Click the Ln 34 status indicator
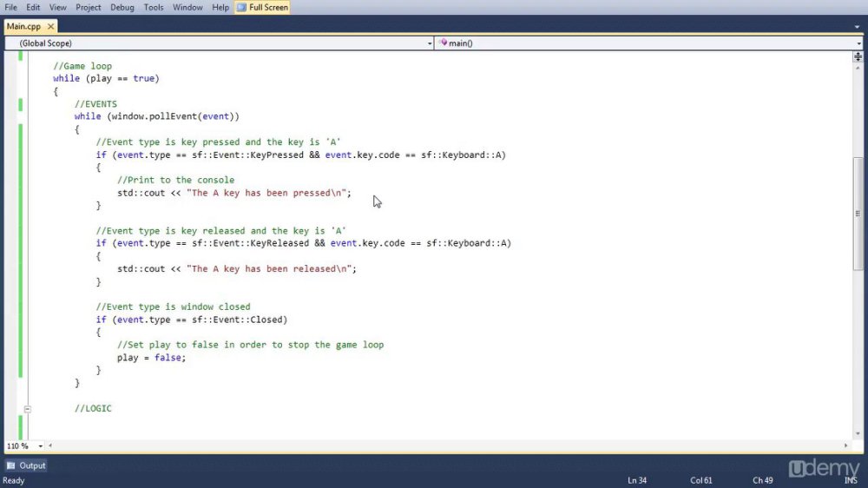Image resolution: width=868 pixels, height=488 pixels. click(x=637, y=480)
